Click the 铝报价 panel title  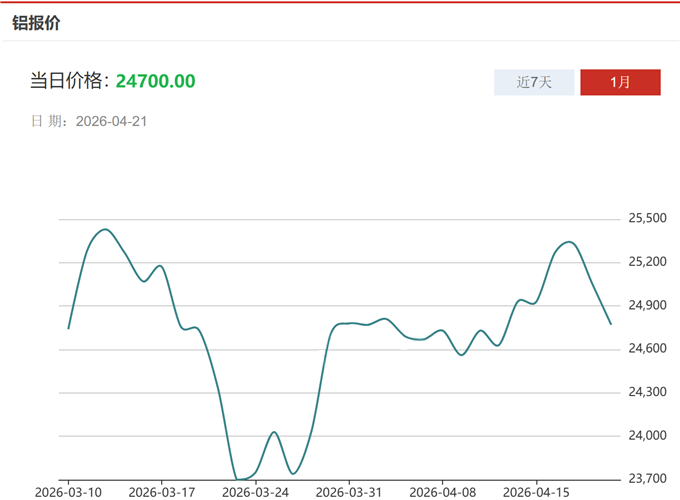(x=36, y=22)
